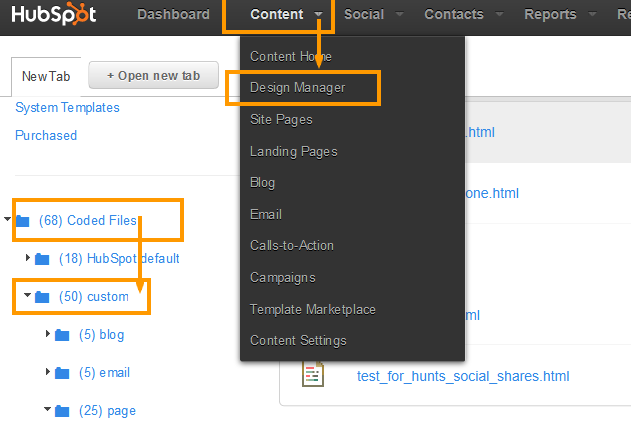The image size is (631, 422).
Task: Open Template Marketplace entry
Action: 313,309
